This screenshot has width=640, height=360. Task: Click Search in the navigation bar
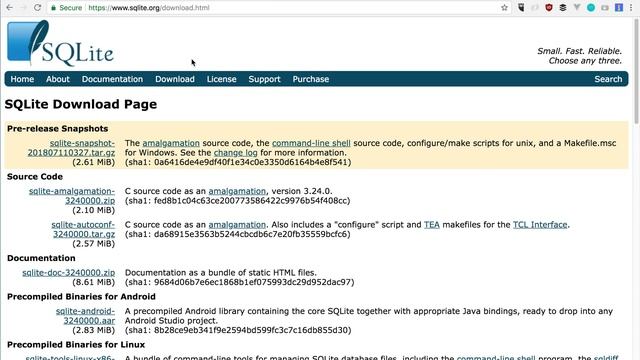[608, 79]
